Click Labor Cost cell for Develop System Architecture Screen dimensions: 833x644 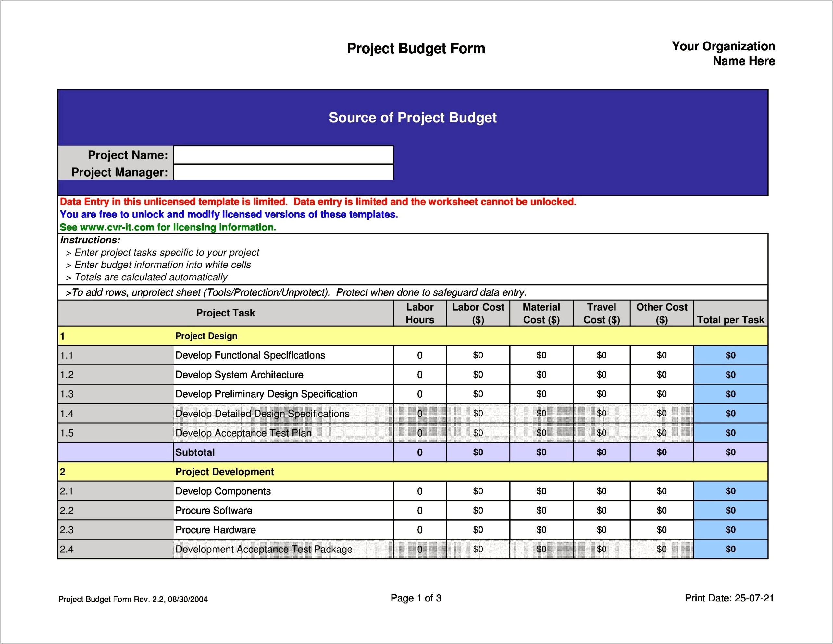click(x=478, y=375)
